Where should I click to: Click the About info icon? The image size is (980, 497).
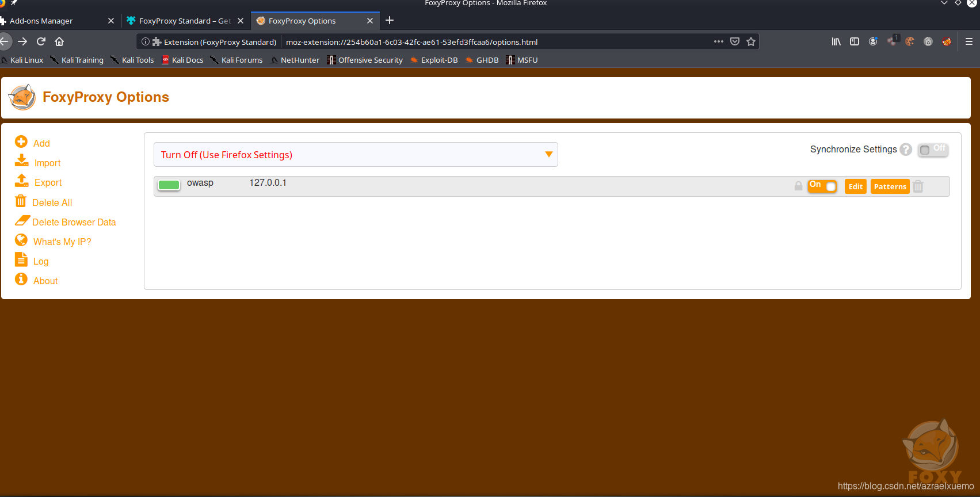(21, 279)
